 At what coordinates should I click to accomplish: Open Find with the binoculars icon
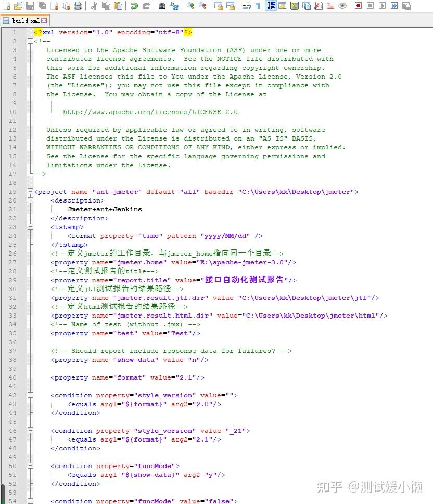162,5
